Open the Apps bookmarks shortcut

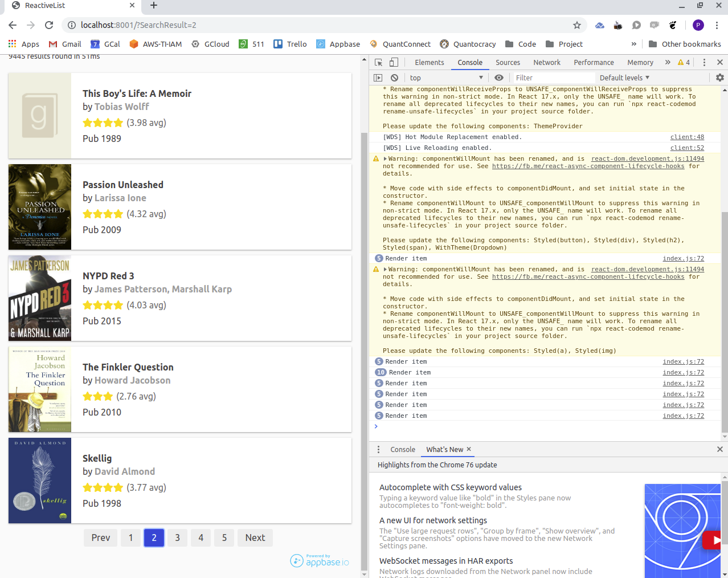[x=24, y=44]
